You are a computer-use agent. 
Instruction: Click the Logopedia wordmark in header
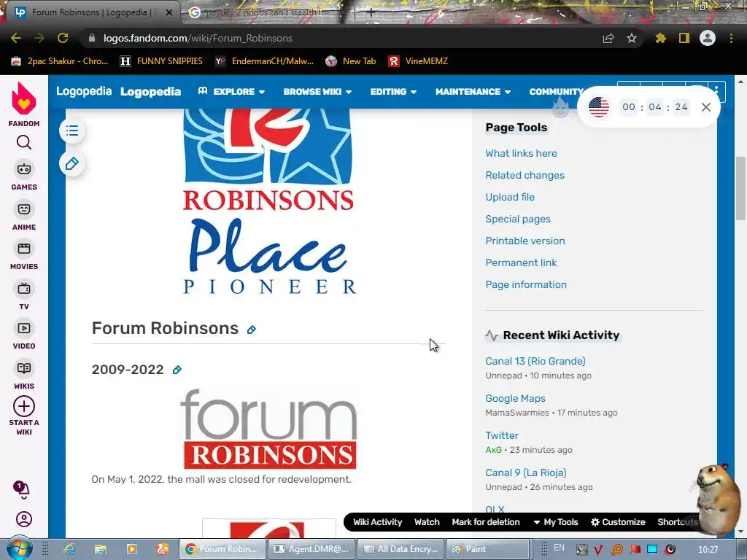click(150, 92)
